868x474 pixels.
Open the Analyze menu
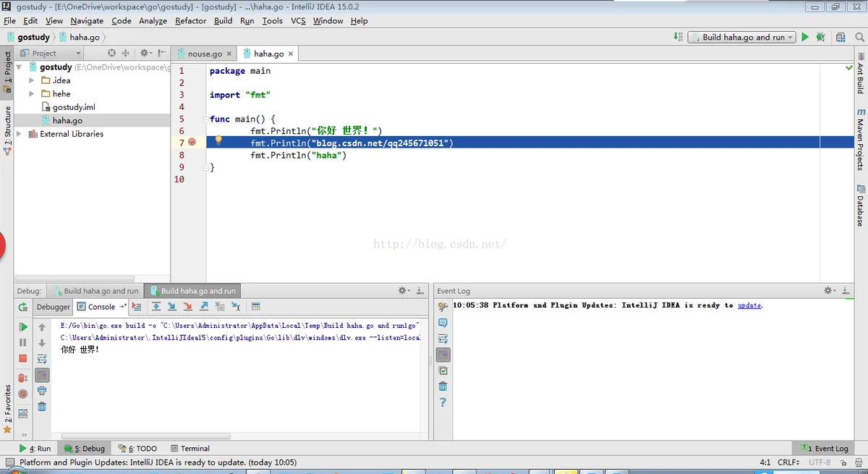click(x=153, y=21)
